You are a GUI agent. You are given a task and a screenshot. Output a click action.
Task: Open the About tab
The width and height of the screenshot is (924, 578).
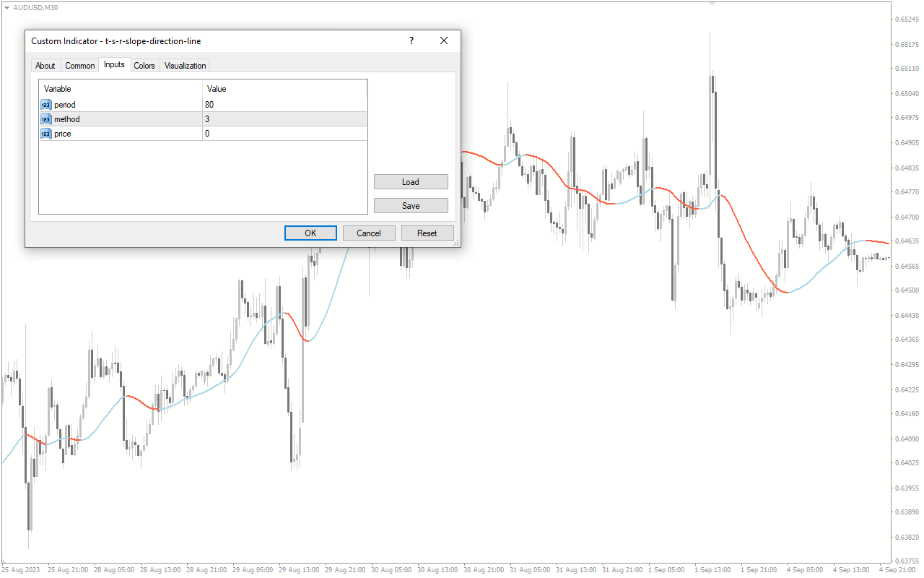pyautogui.click(x=45, y=66)
